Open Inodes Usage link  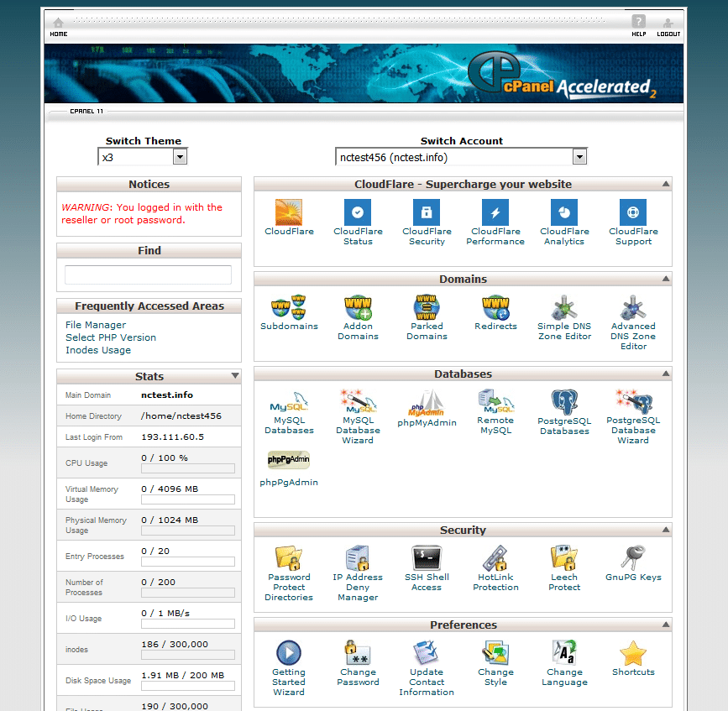[x=98, y=350]
